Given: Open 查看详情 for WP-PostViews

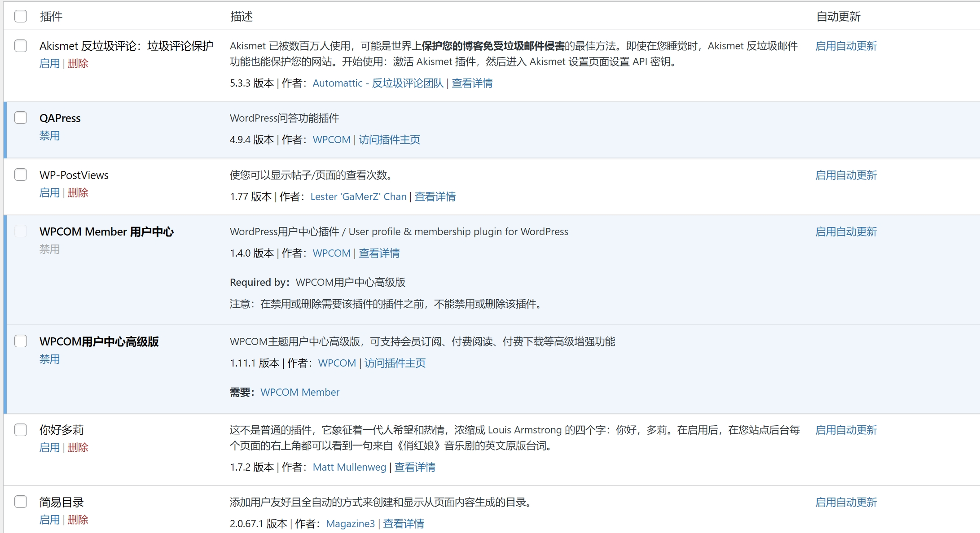Looking at the screenshot, I should 435,196.
